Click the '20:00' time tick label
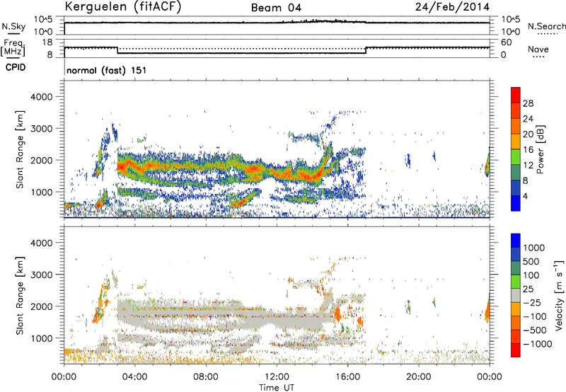The width and height of the screenshot is (566, 392). point(418,377)
